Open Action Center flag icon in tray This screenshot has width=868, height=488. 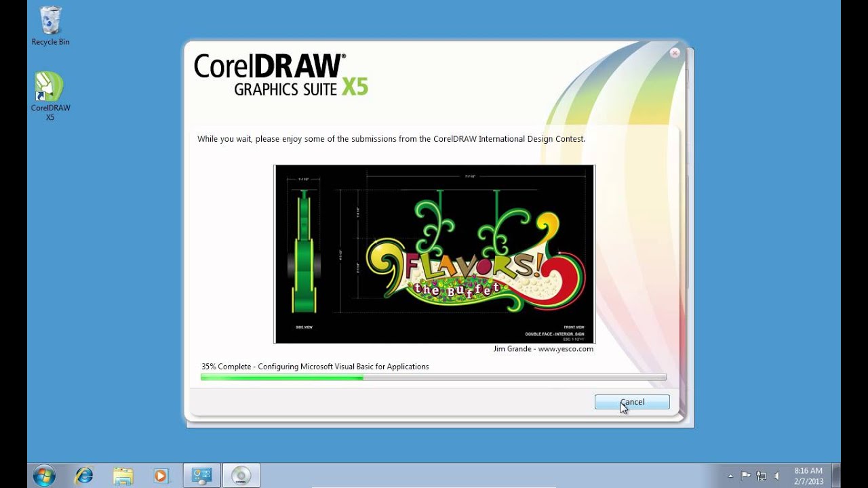[746, 476]
